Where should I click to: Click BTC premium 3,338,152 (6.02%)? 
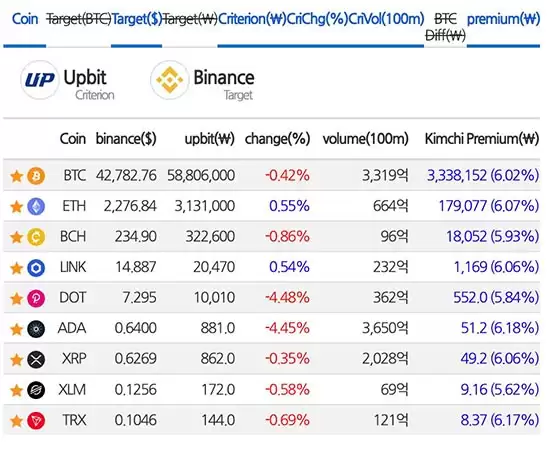pyautogui.click(x=483, y=176)
